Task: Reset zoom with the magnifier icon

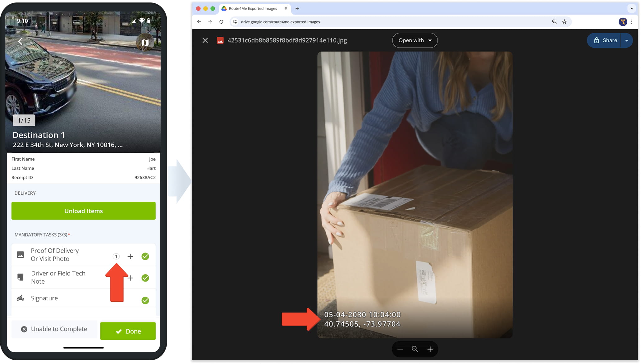Action: (x=415, y=349)
